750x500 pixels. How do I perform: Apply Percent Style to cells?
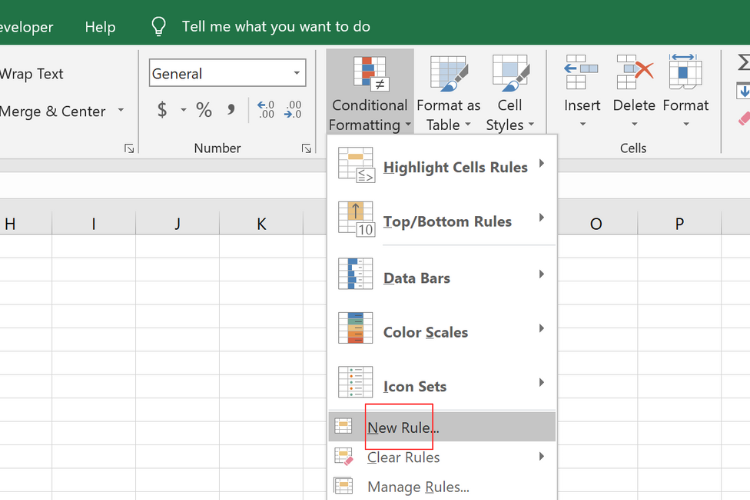[204, 110]
